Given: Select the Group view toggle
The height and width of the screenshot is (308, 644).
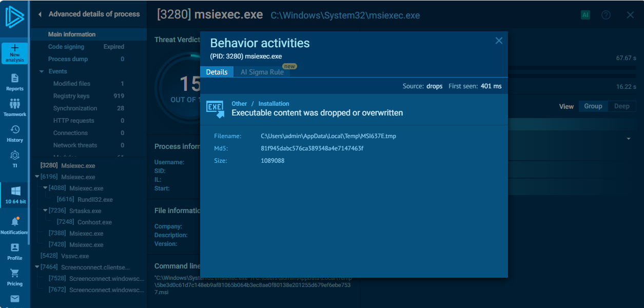Looking at the screenshot, I should pos(593,106).
